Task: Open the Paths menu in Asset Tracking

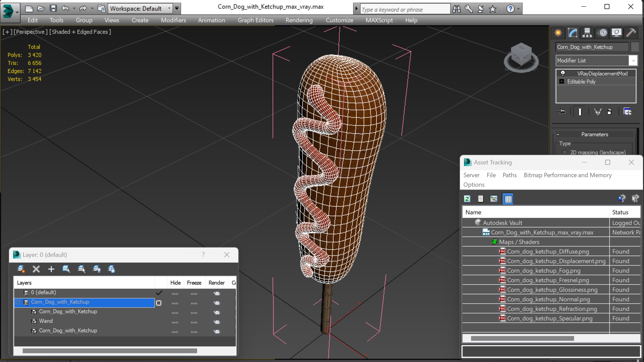Action: click(x=509, y=175)
